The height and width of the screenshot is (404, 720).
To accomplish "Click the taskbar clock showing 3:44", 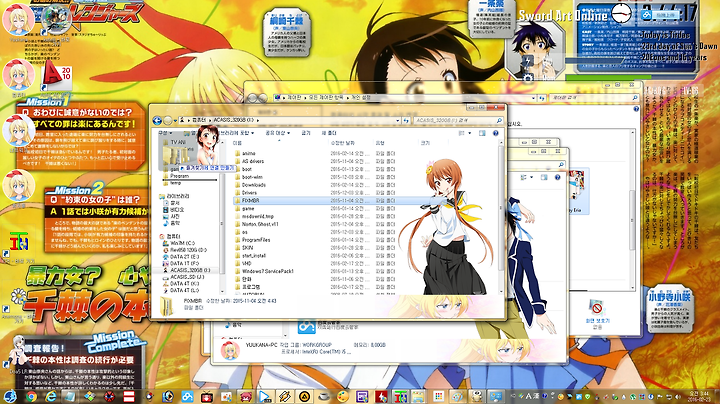I will coord(701,396).
